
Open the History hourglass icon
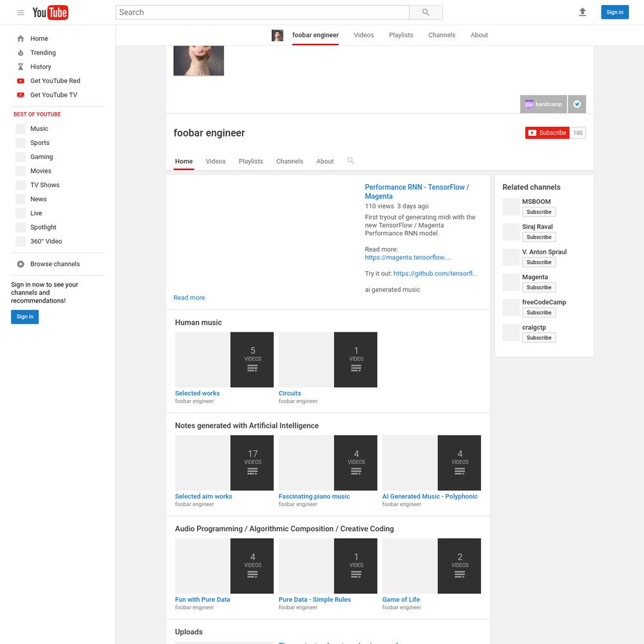tap(21, 66)
